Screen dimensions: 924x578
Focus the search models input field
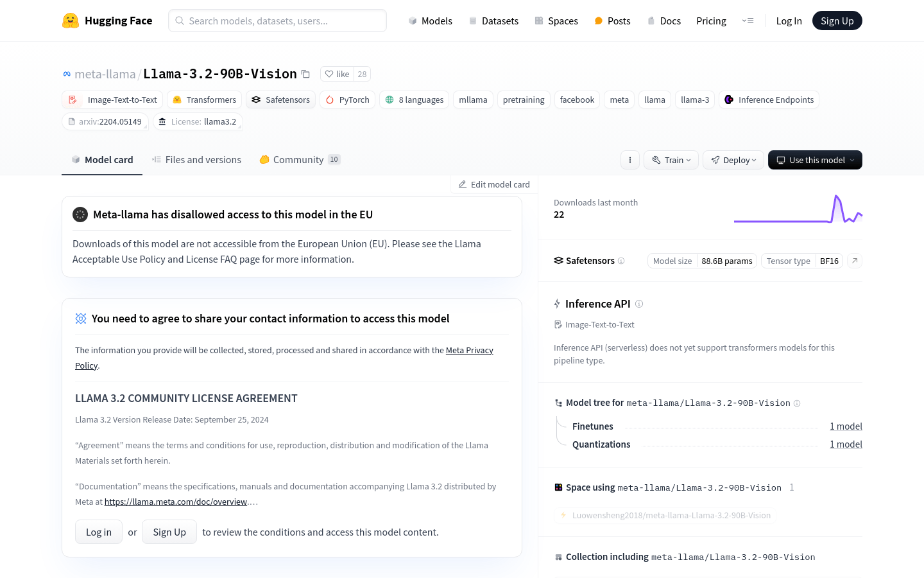click(277, 21)
